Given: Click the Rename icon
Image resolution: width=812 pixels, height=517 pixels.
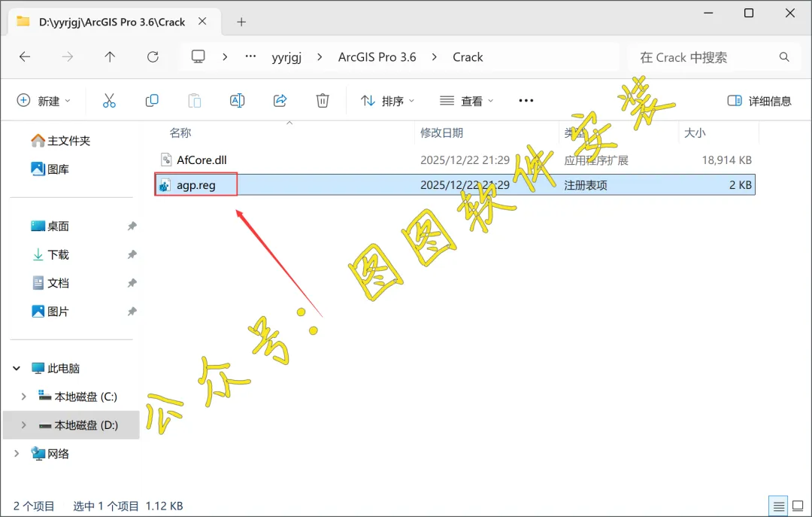Looking at the screenshot, I should click(237, 101).
